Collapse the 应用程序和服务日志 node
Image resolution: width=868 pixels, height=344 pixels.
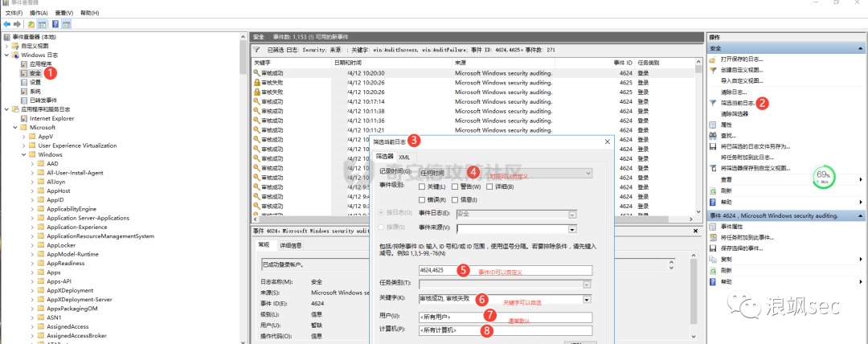pyautogui.click(x=6, y=109)
